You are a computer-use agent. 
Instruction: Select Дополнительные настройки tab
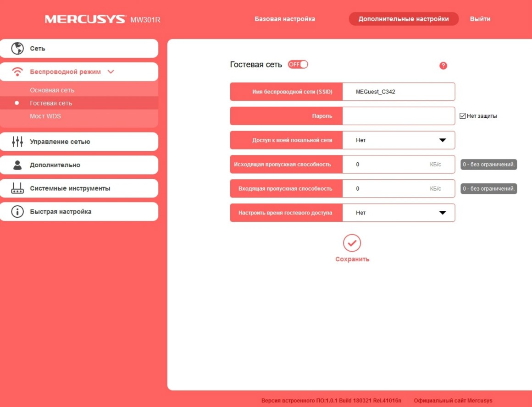click(403, 19)
